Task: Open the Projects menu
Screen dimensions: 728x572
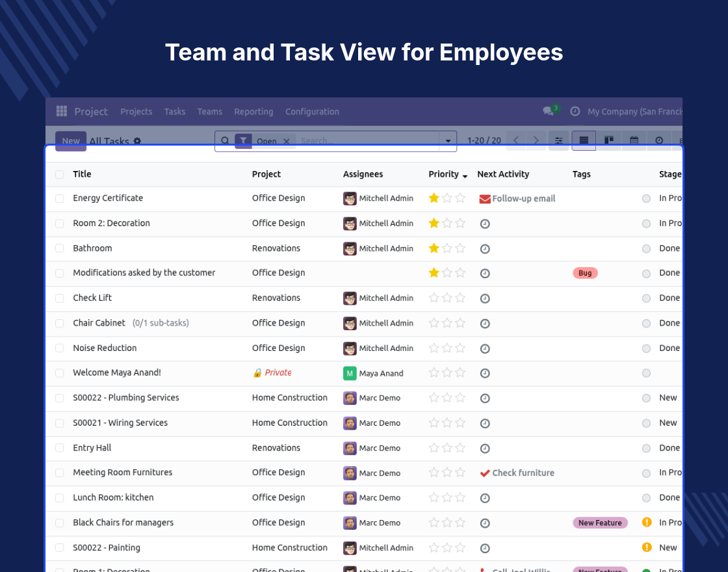Action: [136, 111]
